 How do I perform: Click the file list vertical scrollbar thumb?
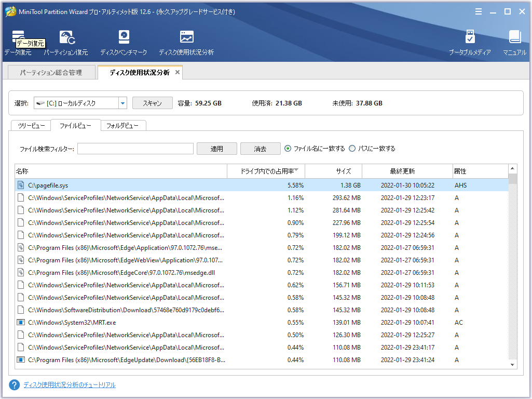513,179
